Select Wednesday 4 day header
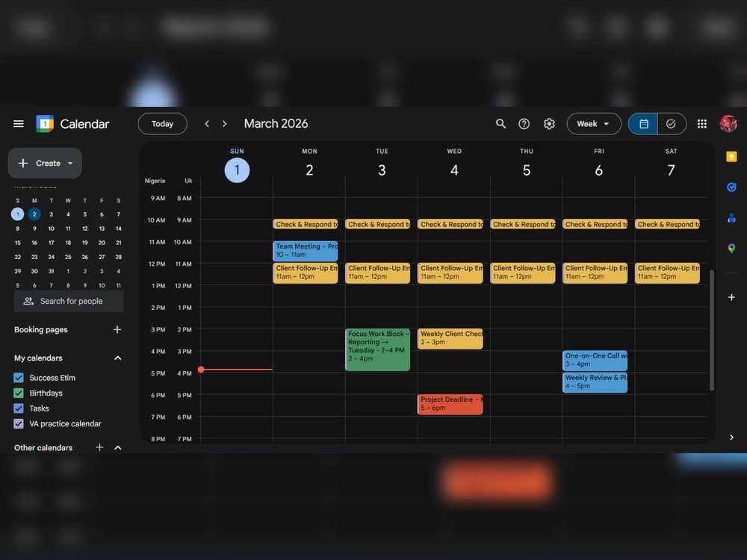This screenshot has width=747, height=560. pos(454,170)
